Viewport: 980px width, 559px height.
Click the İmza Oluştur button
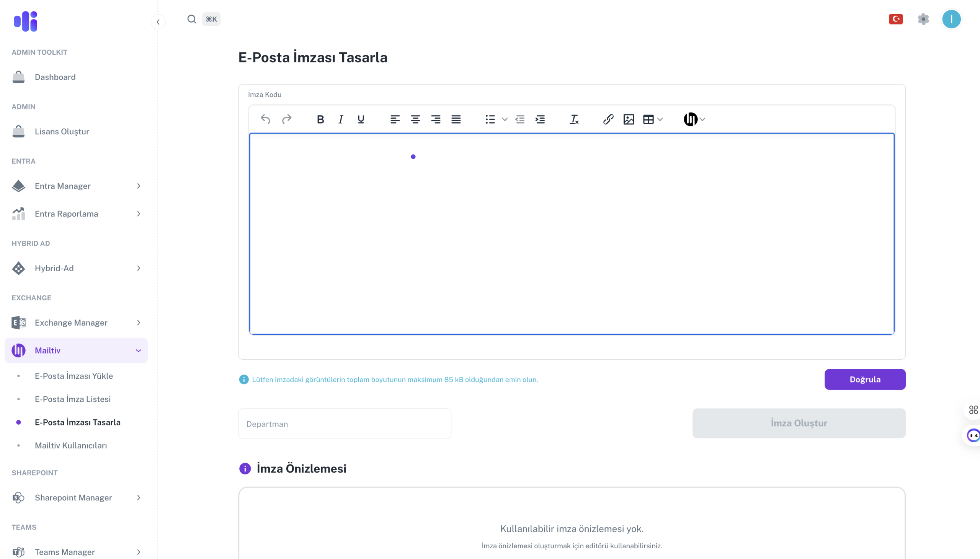click(799, 423)
